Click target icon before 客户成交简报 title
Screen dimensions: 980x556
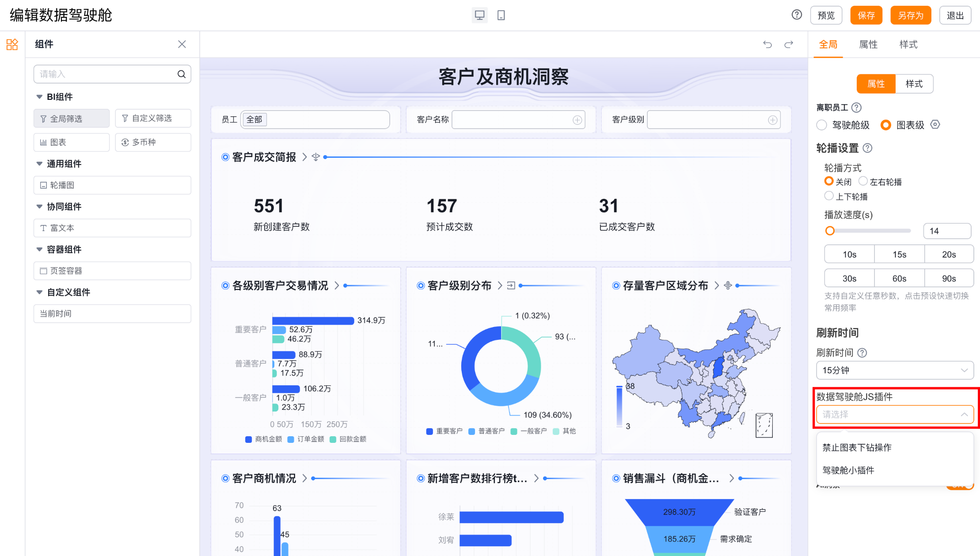click(x=225, y=157)
